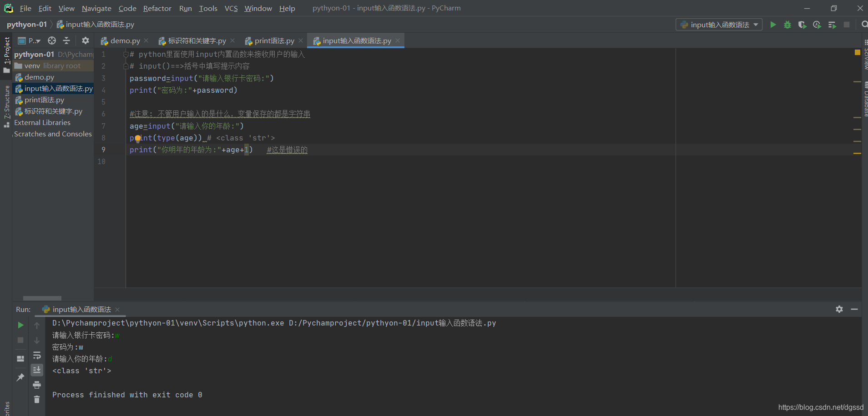
Task: Run the script with the toolbar play icon
Action: (773, 25)
